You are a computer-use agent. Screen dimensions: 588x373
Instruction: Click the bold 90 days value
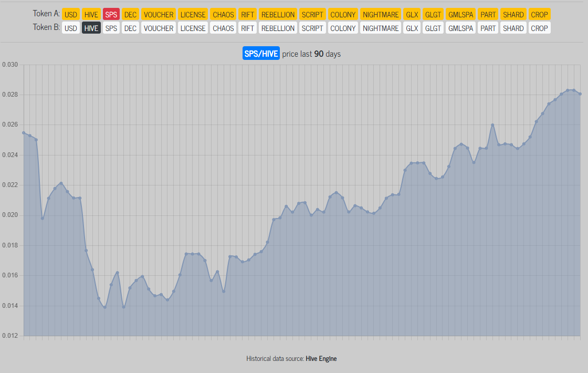tap(319, 54)
